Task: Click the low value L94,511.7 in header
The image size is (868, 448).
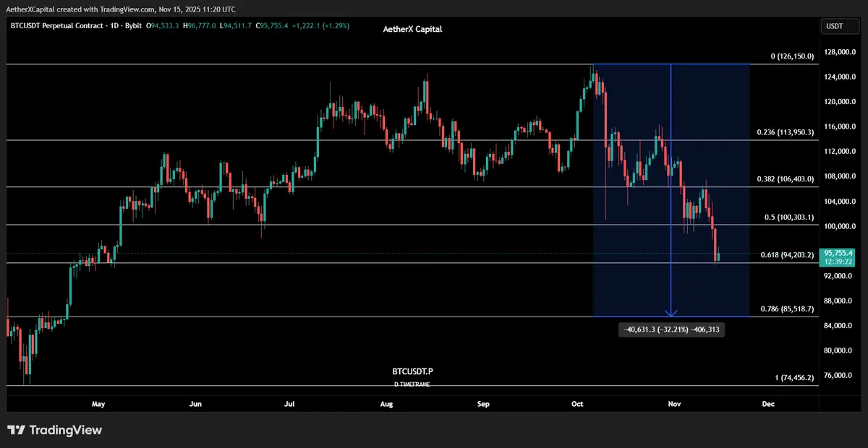Action: coord(235,26)
